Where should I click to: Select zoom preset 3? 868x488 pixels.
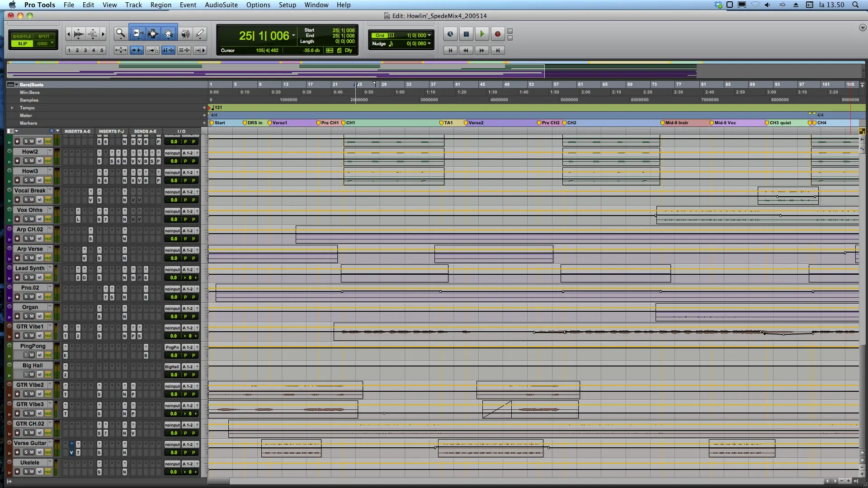click(x=85, y=50)
